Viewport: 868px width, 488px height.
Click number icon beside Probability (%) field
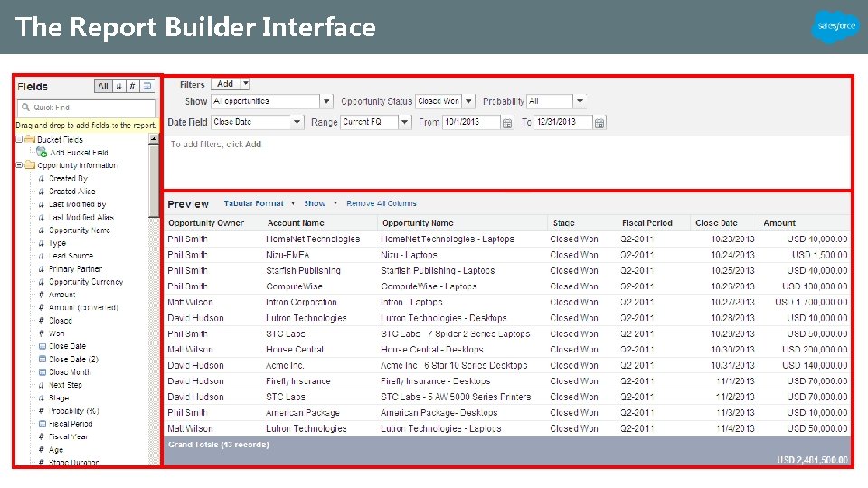(x=42, y=410)
